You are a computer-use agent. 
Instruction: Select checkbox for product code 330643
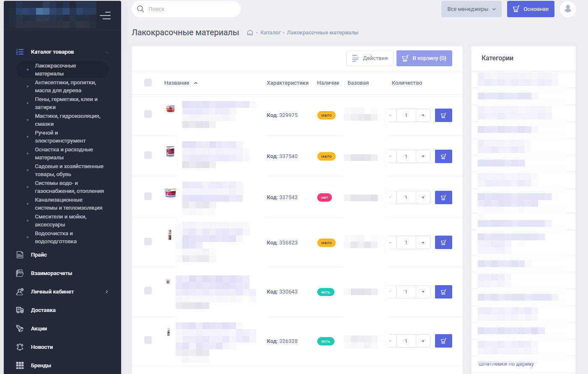pyautogui.click(x=148, y=291)
